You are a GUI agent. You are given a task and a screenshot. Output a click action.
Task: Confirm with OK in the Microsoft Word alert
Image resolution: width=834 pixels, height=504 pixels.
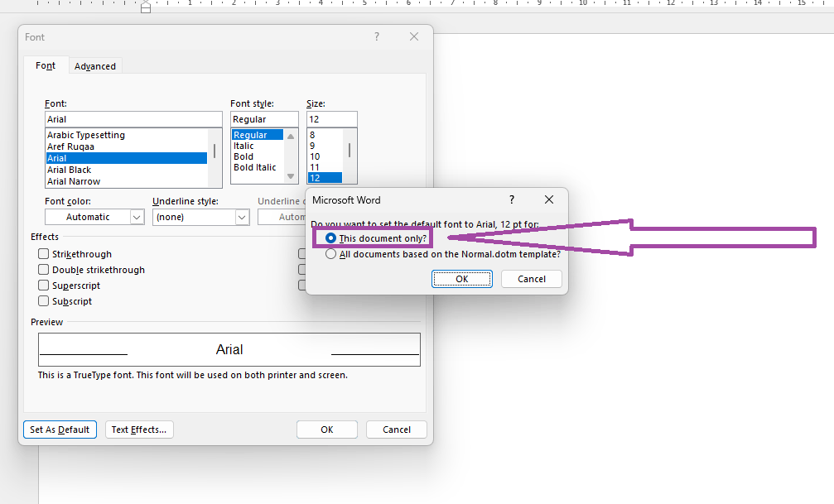pyautogui.click(x=461, y=279)
